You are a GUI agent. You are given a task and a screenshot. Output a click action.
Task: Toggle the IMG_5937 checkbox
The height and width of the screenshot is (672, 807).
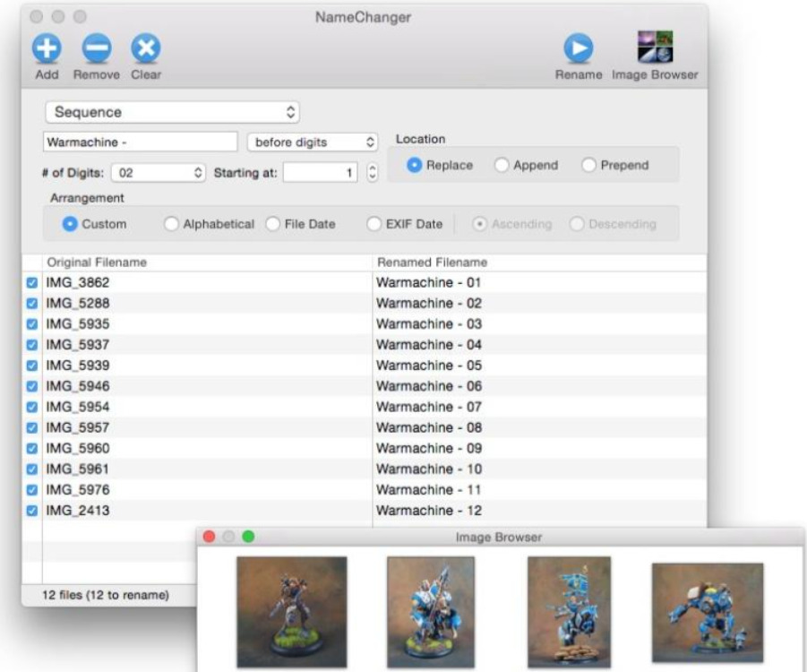[x=32, y=344]
